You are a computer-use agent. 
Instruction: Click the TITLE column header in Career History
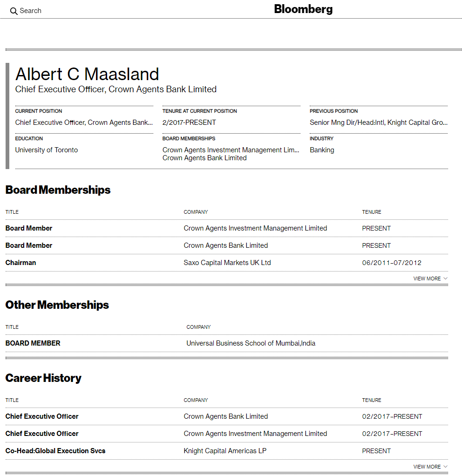pos(12,400)
